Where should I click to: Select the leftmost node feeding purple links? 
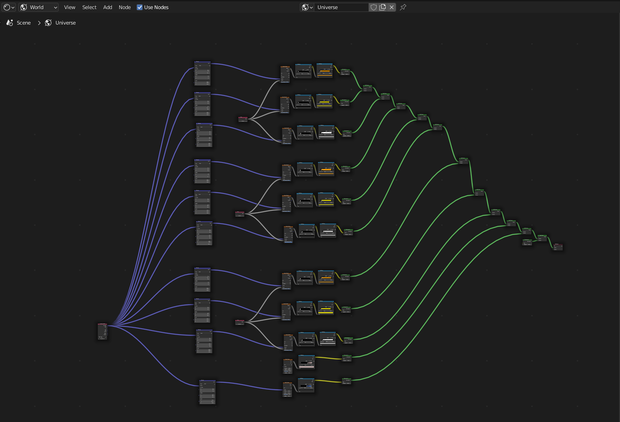pyautogui.click(x=102, y=331)
